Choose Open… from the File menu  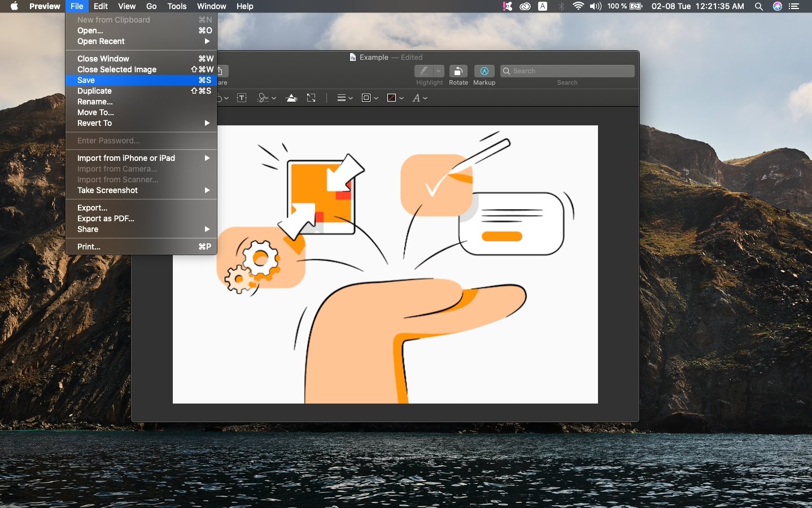(141, 30)
